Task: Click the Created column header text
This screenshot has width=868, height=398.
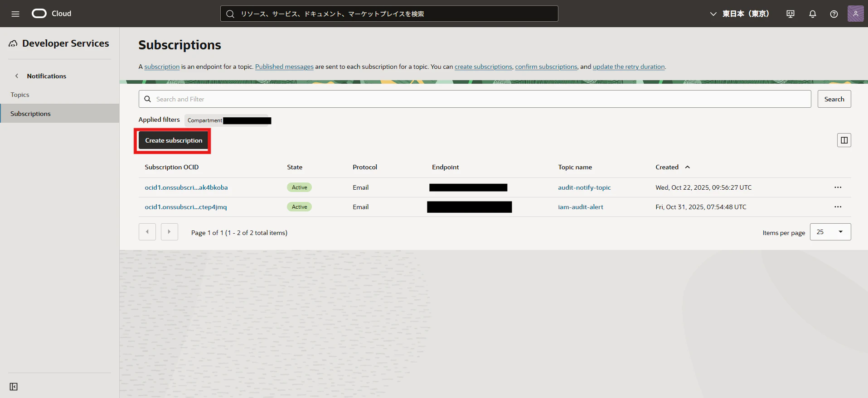Action: click(667, 167)
